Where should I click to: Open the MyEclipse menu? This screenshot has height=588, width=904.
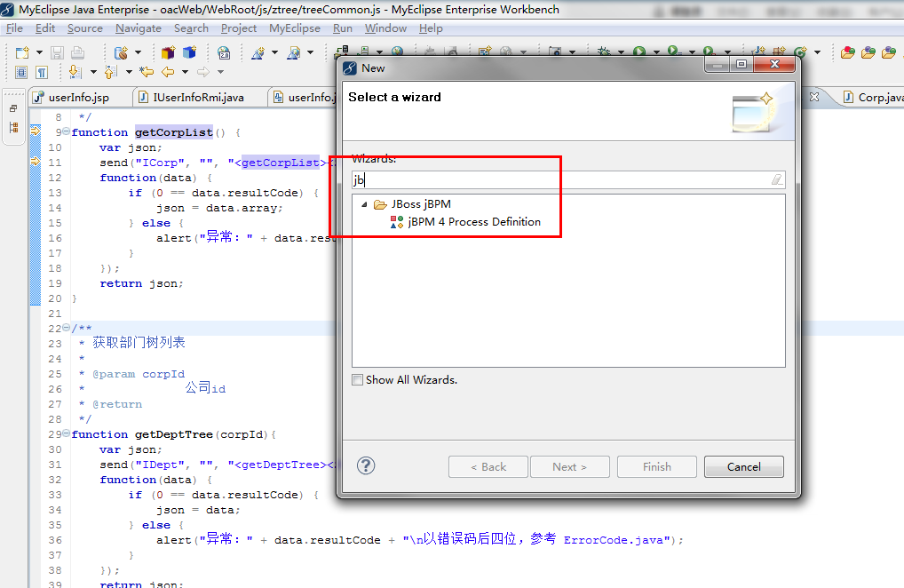tap(295, 28)
